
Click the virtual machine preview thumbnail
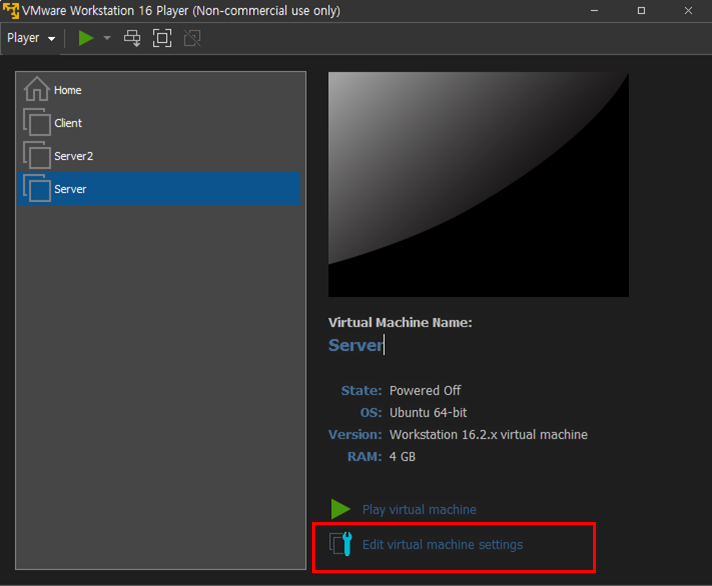point(479,184)
